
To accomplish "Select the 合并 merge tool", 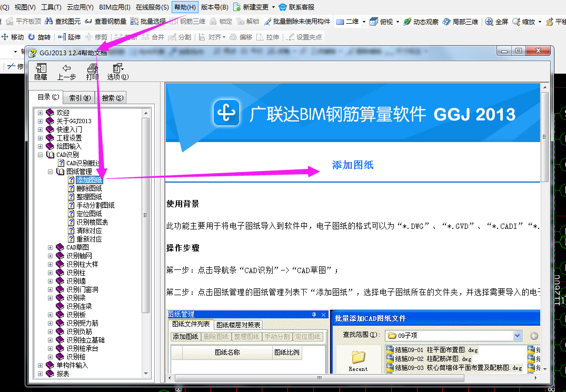I will tap(153, 37).
